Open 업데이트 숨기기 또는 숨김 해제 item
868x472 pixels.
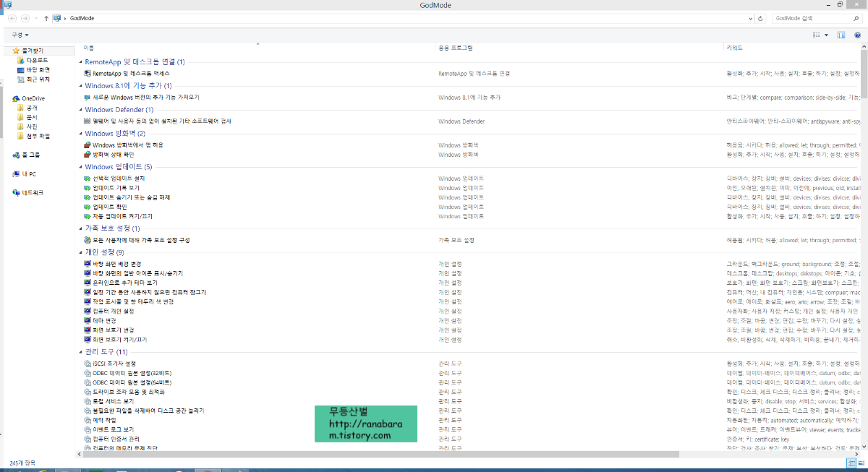pos(127,197)
